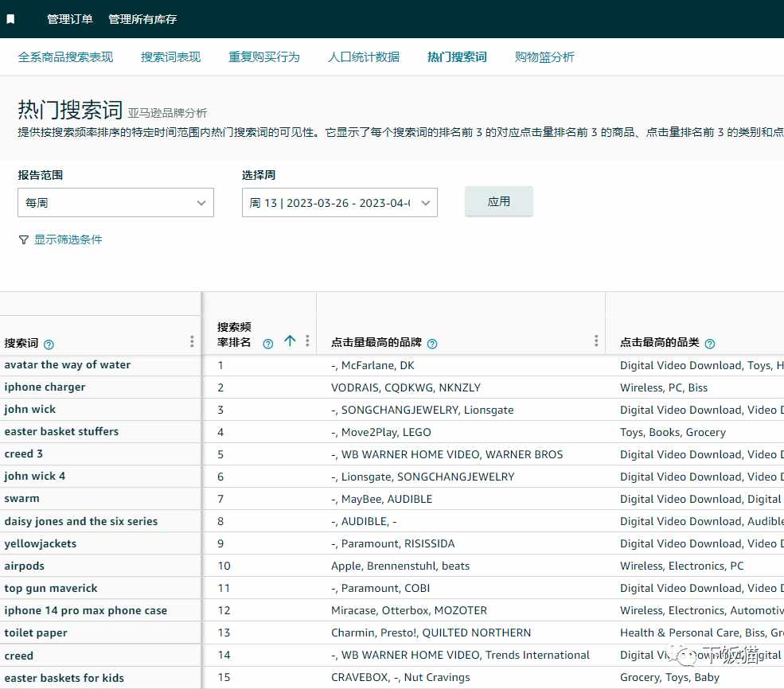Click brands cell '-, Move2Play, LEGO'

click(x=381, y=432)
